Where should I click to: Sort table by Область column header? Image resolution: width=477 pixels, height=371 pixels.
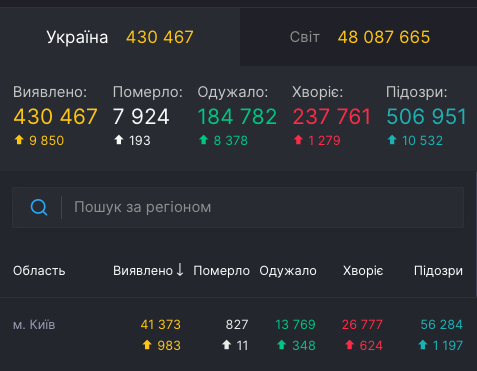(x=39, y=271)
